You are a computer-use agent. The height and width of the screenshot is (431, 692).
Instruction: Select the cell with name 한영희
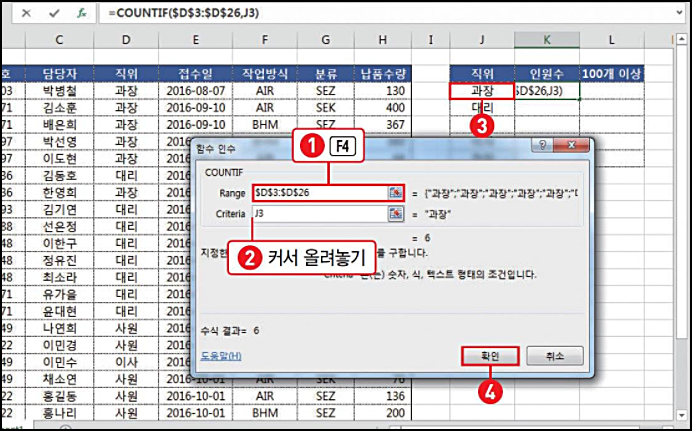pyautogui.click(x=59, y=192)
